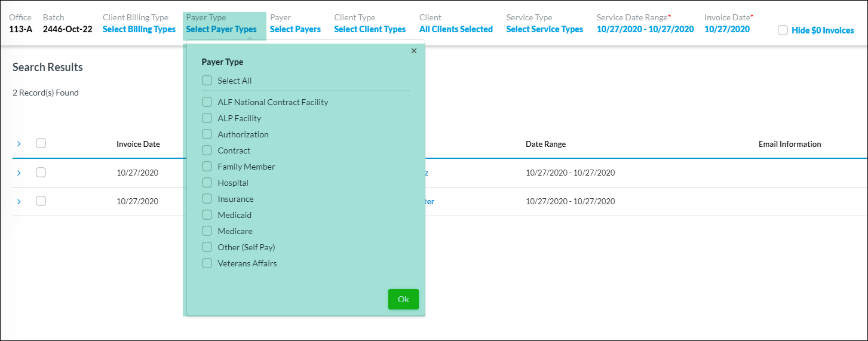The height and width of the screenshot is (341, 868).
Task: Check the first invoice row checkbox
Action: pyautogui.click(x=41, y=172)
